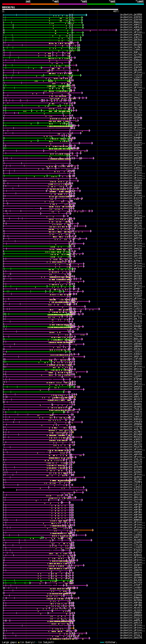This screenshot has height=644, width=146.
Task: Click hit label UniRef100_B9FLI1
Action: tap(131, 52)
